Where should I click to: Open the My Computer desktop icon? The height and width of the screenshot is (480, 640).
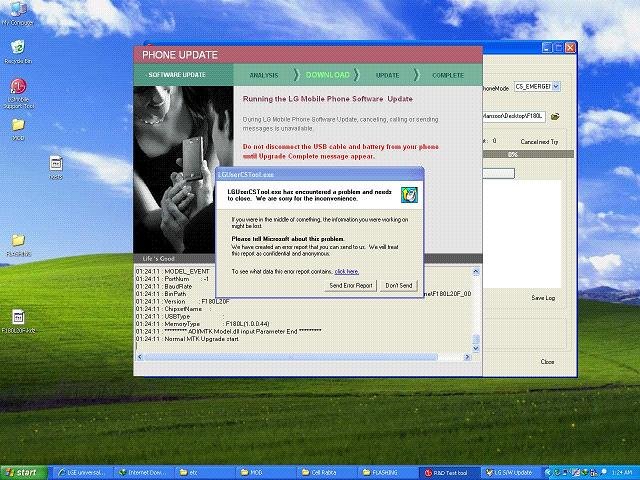point(18,13)
